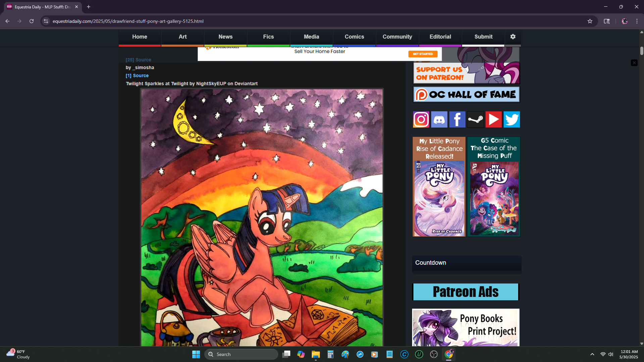Viewport: 644px width, 362px height.
Task: Open weather widget showing 60°F Cloudy
Action: pos(18,354)
